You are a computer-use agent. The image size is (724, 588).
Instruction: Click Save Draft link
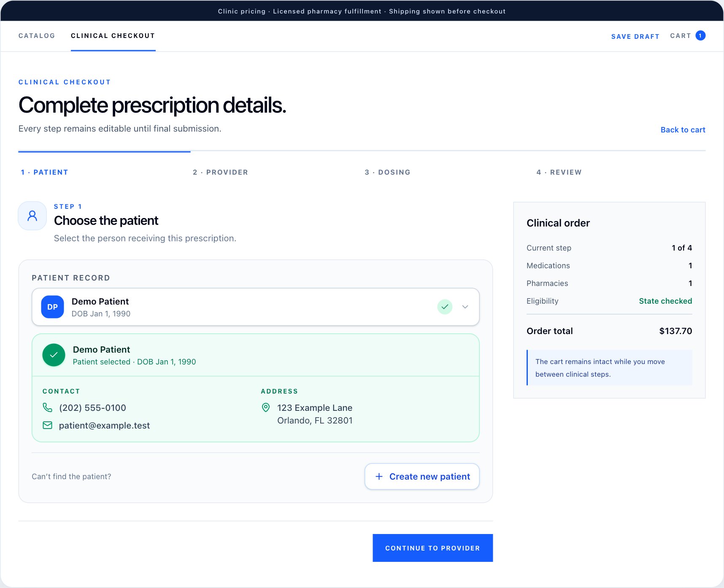(635, 37)
